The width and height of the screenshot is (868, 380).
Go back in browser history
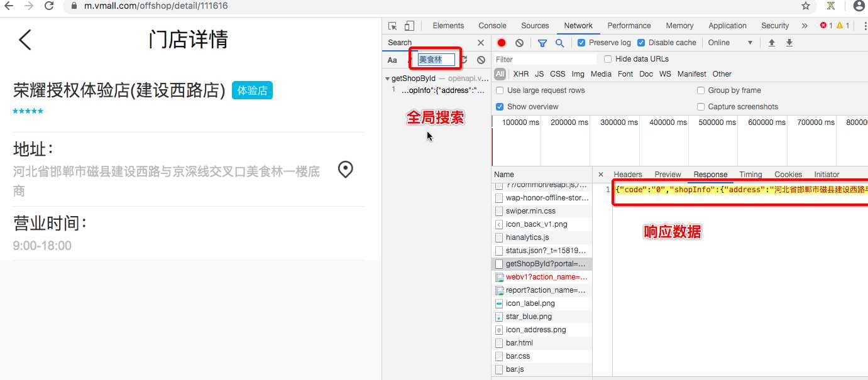click(x=9, y=6)
